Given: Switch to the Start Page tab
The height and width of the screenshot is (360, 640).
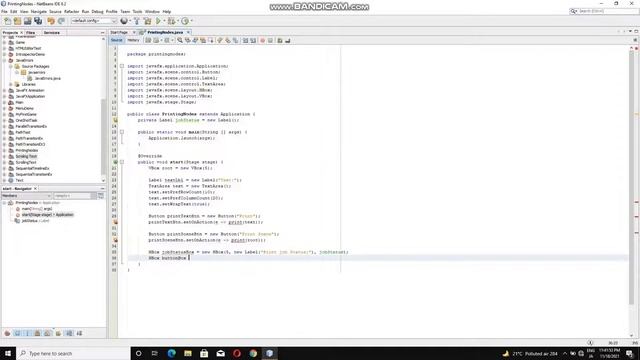Looking at the screenshot, I should [119, 32].
